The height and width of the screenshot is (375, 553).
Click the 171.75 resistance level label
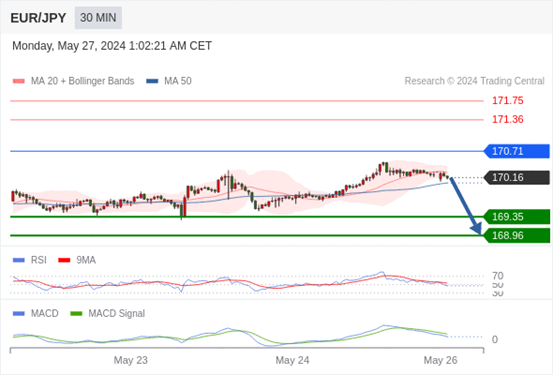point(508,101)
